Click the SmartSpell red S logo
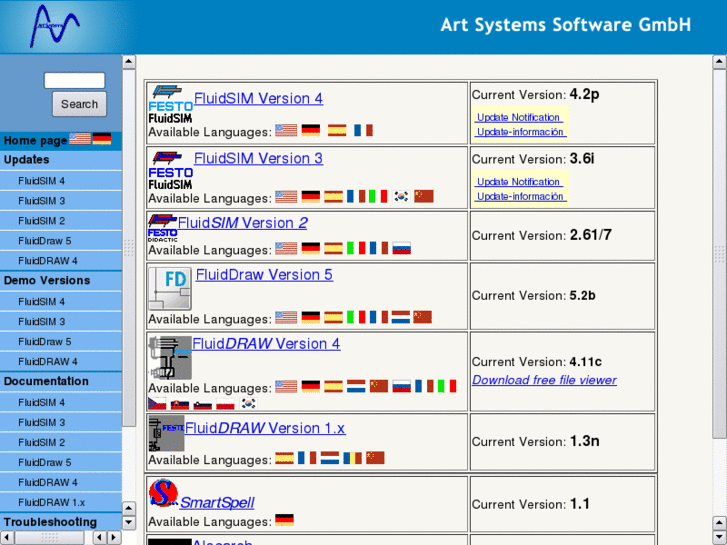This screenshot has width=727, height=545. pyautogui.click(x=163, y=493)
